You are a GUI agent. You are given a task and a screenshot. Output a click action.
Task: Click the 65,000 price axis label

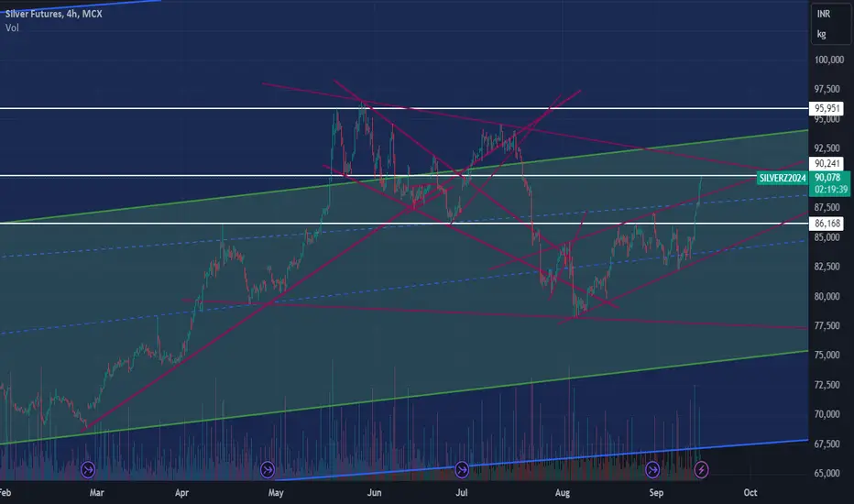tap(827, 474)
